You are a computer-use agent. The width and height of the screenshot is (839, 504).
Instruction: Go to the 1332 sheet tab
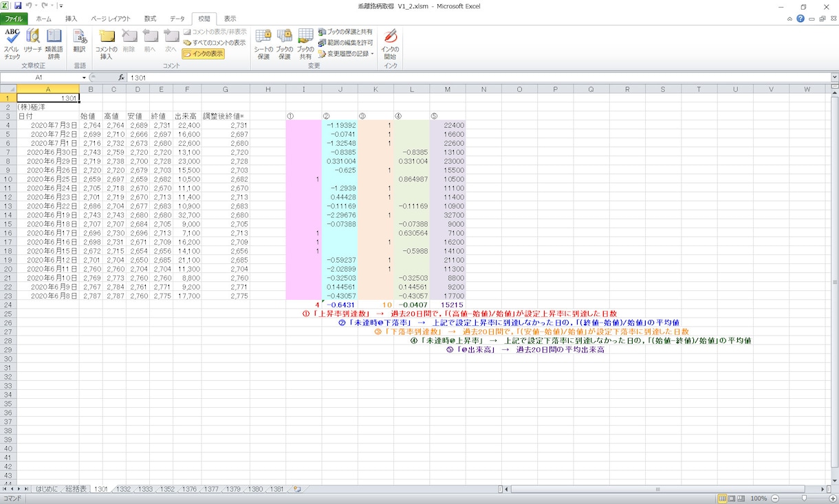pos(123,489)
